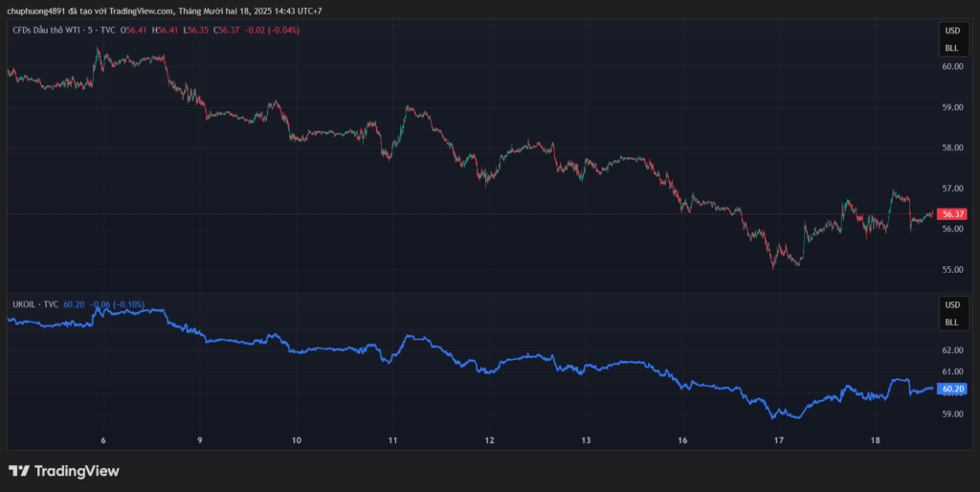
Task: Click the TradingView logo icon
Action: click(x=19, y=471)
